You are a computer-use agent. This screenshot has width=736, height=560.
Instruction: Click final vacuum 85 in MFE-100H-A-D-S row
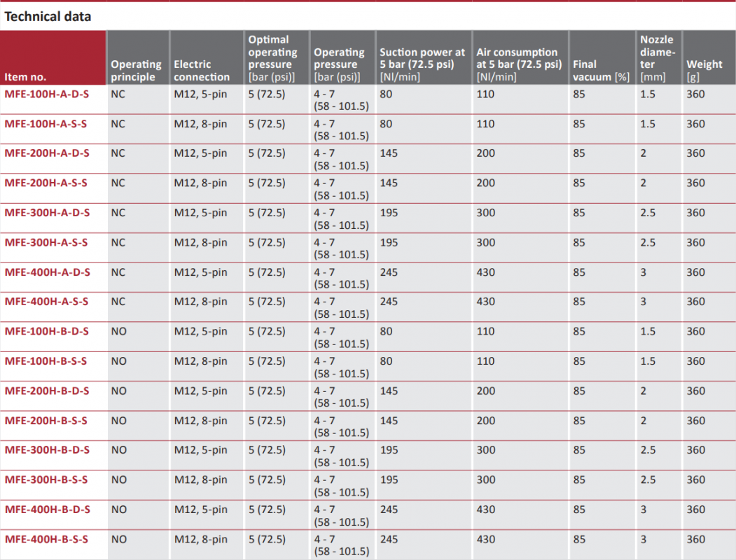(578, 94)
